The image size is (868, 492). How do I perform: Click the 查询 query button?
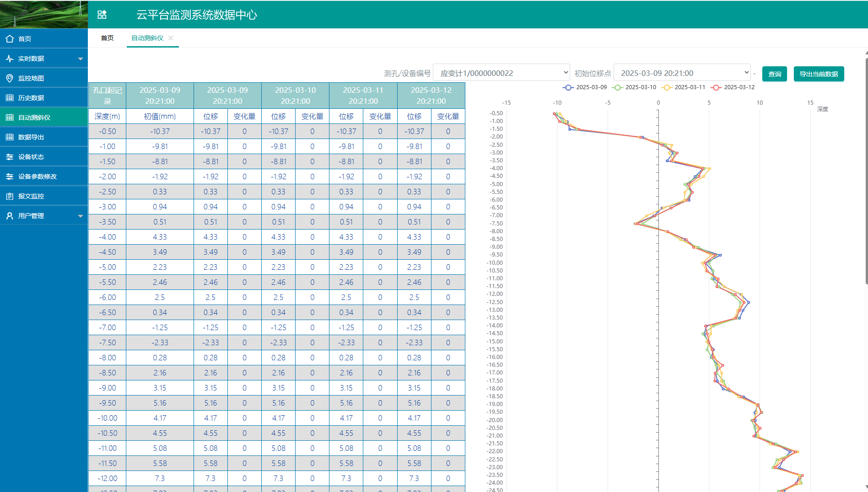click(x=774, y=74)
